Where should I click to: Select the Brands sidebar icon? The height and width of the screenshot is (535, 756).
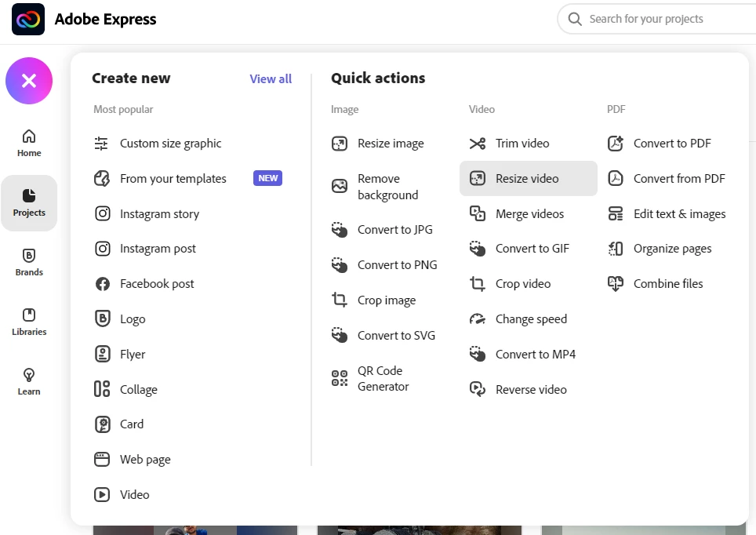pyautogui.click(x=29, y=256)
